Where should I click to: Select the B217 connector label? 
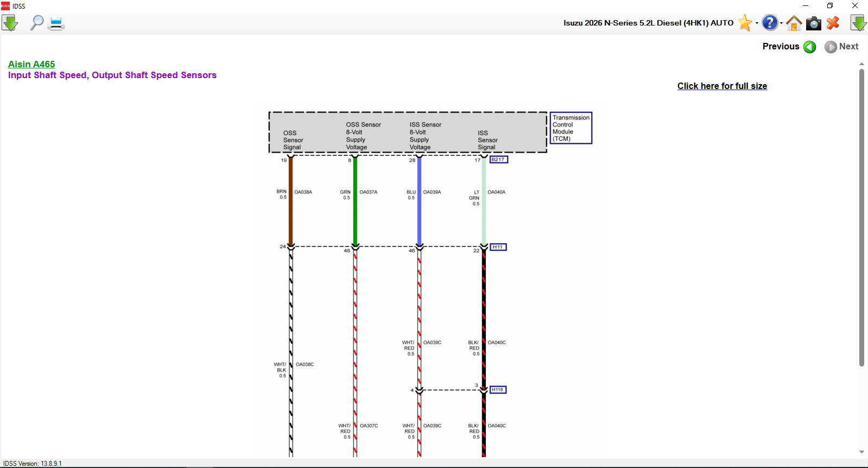tap(498, 160)
